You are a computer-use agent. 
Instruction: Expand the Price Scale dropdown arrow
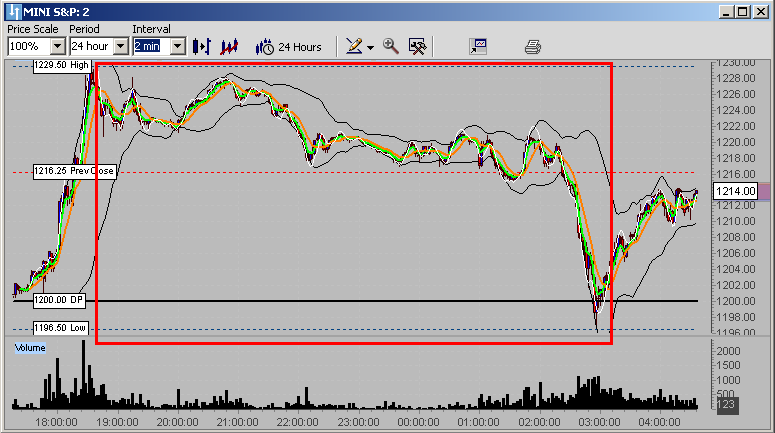(x=57, y=46)
